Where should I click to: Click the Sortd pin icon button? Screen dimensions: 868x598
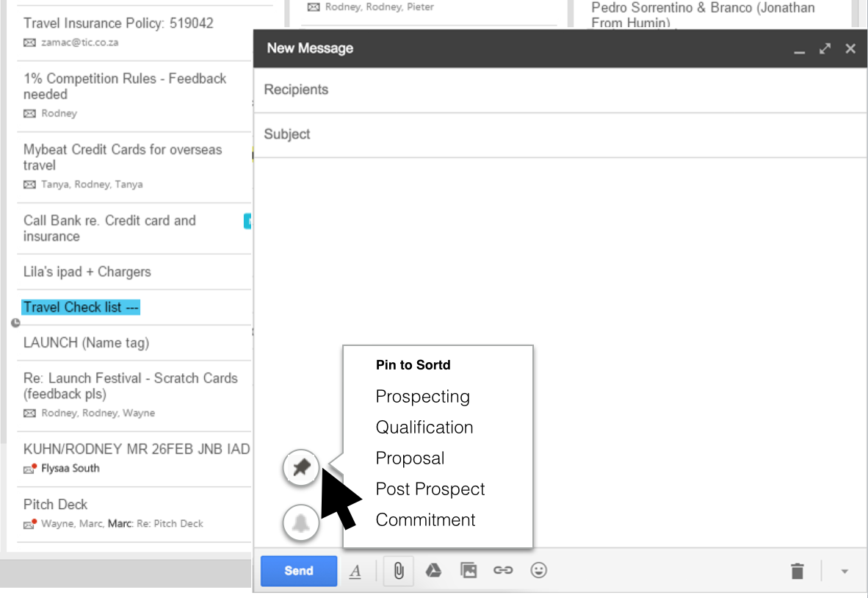(x=301, y=467)
